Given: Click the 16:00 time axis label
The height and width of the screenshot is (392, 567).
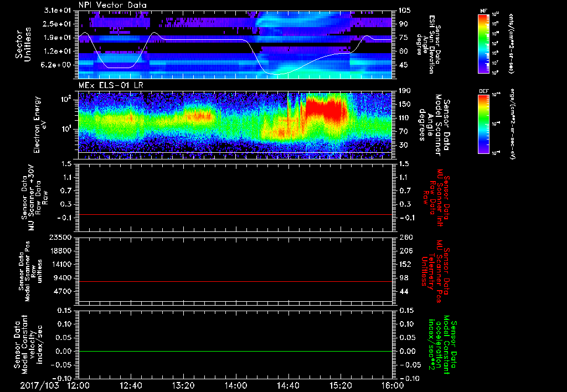Looking at the screenshot, I should tap(392, 385).
